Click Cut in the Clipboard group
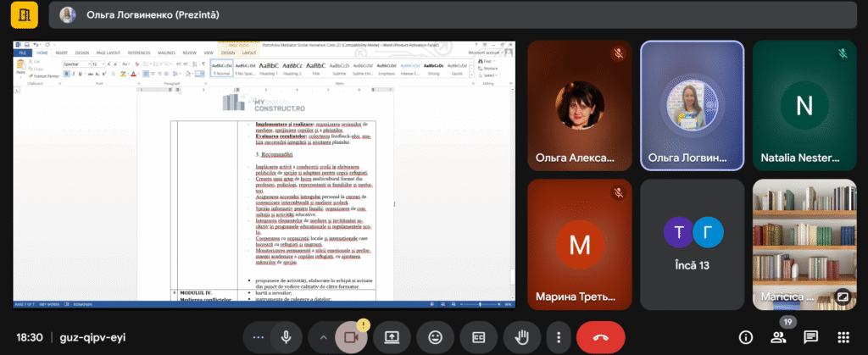Image resolution: width=868 pixels, height=355 pixels. [x=34, y=62]
